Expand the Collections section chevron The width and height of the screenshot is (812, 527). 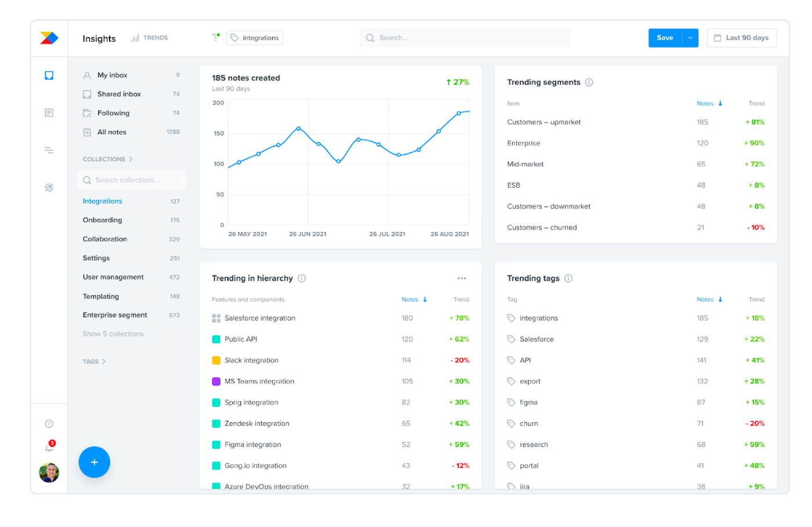[131, 159]
